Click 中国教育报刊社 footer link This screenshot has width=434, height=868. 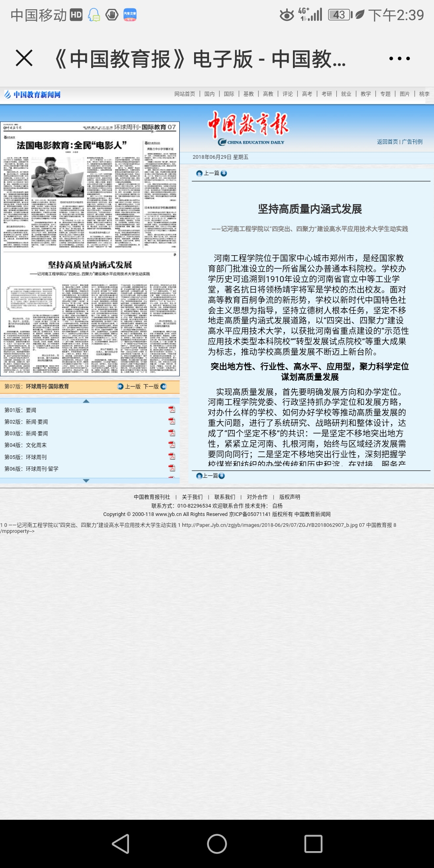click(152, 497)
